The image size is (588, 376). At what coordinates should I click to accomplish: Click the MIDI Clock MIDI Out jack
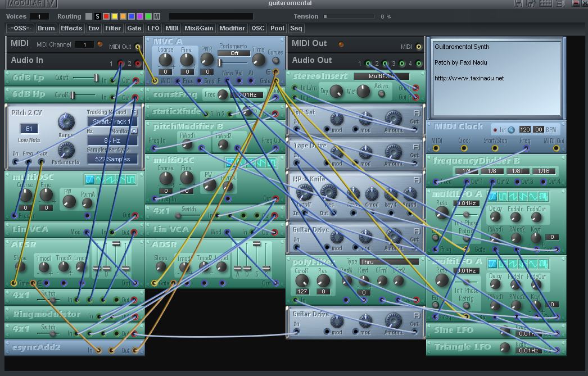pyautogui.click(x=556, y=148)
